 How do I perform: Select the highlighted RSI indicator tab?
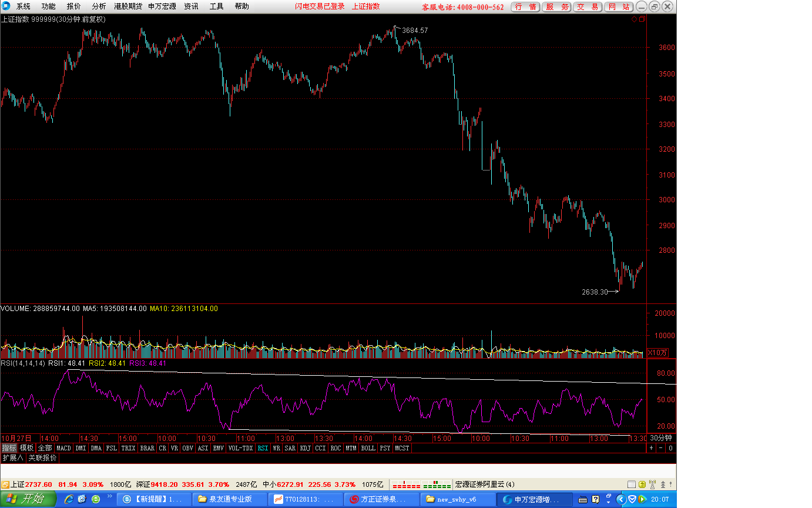(x=263, y=448)
